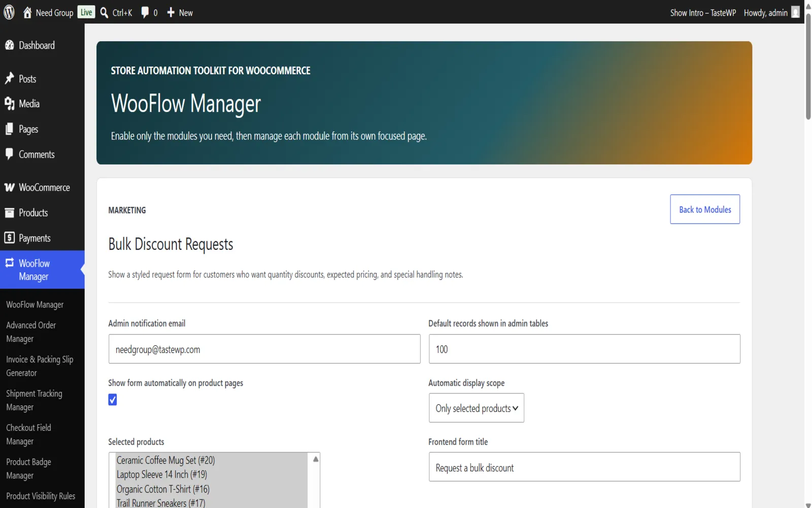Edit Default records shown field
Viewport: 812px width, 508px height.
click(x=585, y=349)
